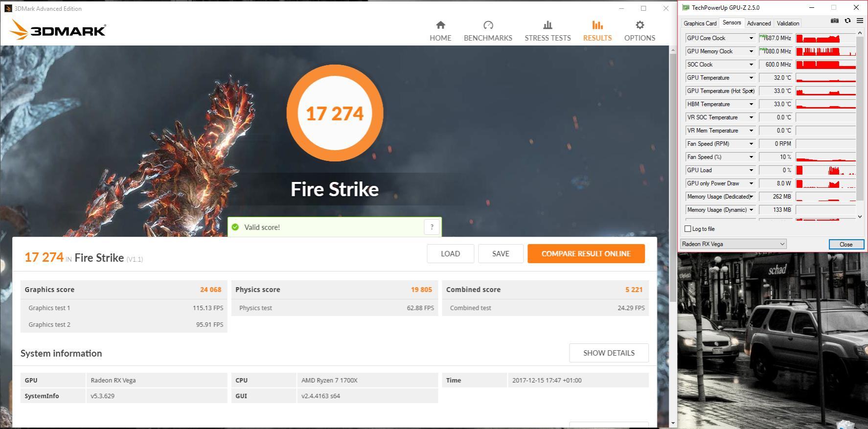This screenshot has width=868, height=429.
Task: Expand the GPU Temperature (Hot Spot) dropdown
Action: coord(751,91)
